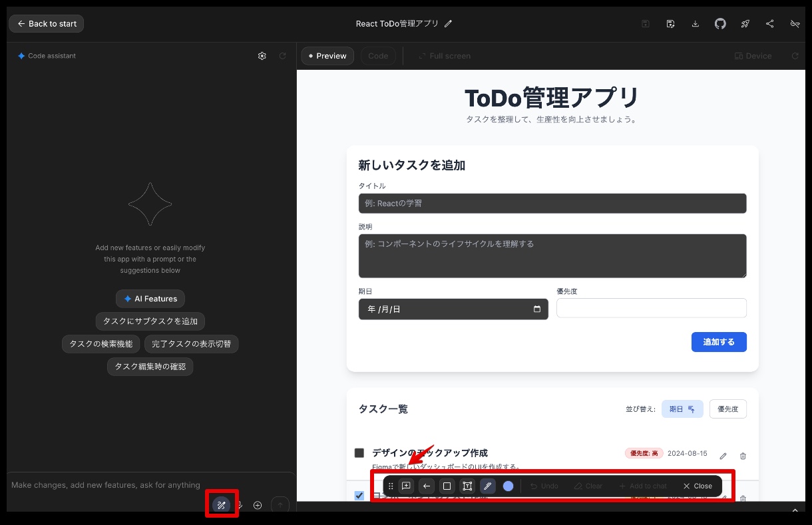The width and height of the screenshot is (812, 525).
Task: Click the download app icon
Action: pos(696,24)
